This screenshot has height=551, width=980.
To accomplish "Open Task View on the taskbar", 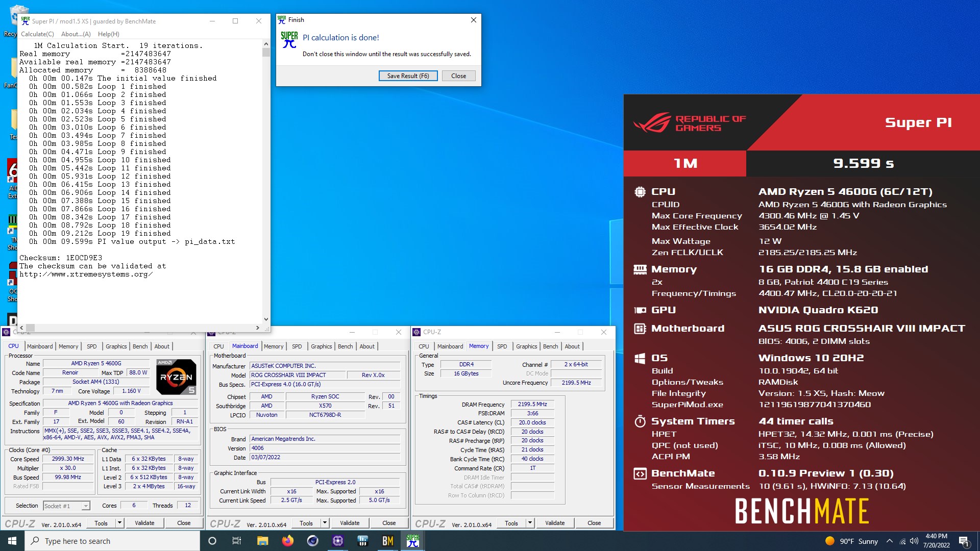I will (237, 541).
